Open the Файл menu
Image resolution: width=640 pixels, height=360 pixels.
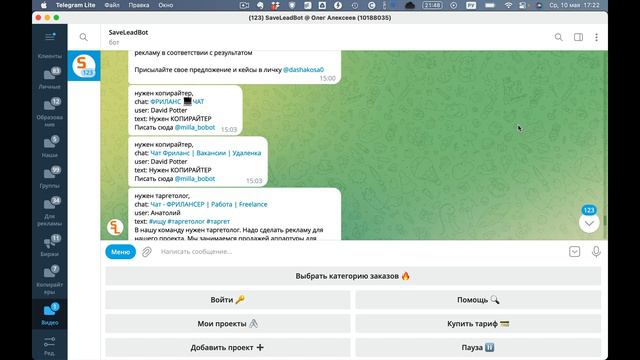pyautogui.click(x=112, y=5)
